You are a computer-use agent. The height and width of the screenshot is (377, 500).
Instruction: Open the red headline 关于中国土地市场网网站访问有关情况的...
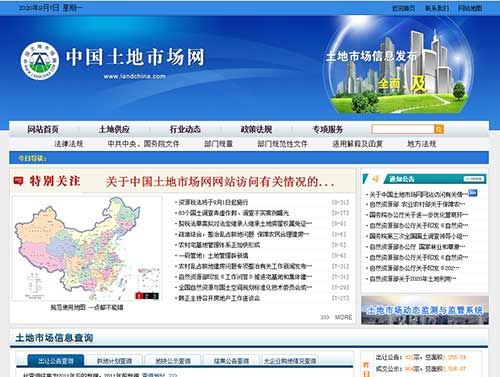pyautogui.click(x=220, y=182)
